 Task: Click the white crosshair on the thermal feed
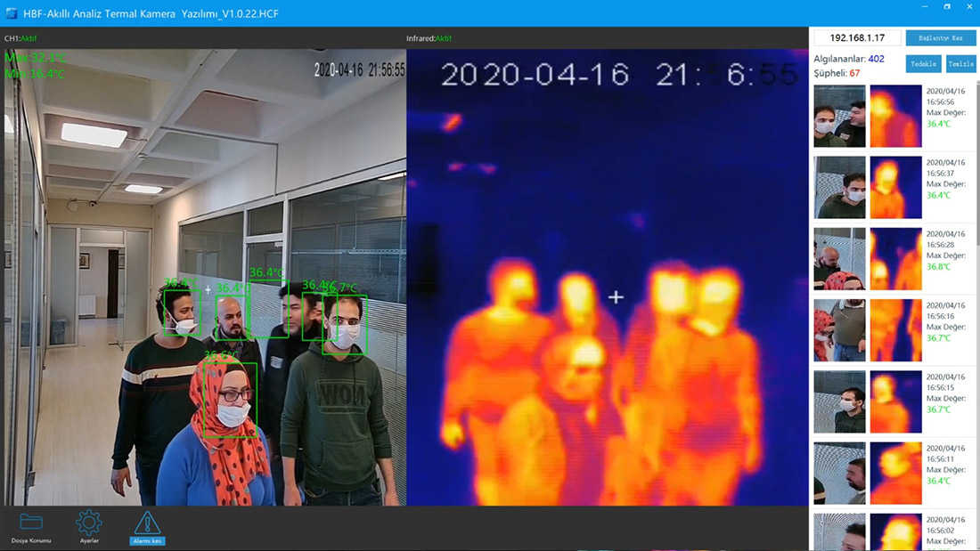tap(616, 297)
